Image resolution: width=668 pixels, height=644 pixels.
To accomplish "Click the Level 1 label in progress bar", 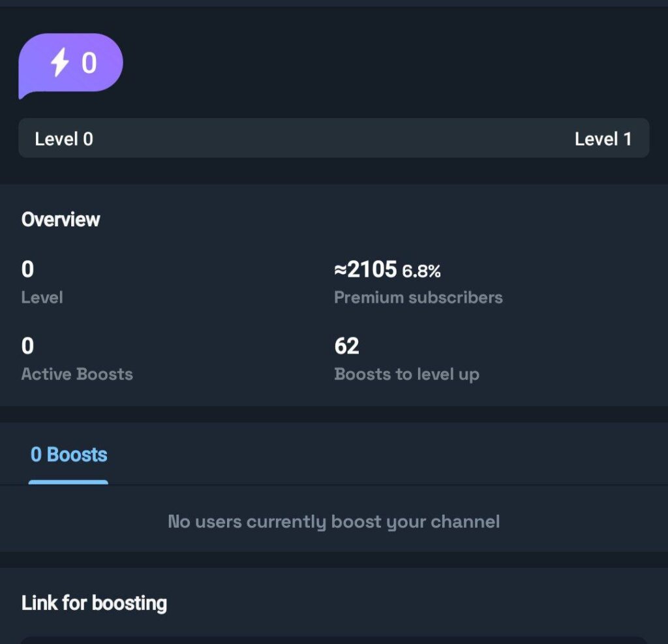I will point(603,138).
